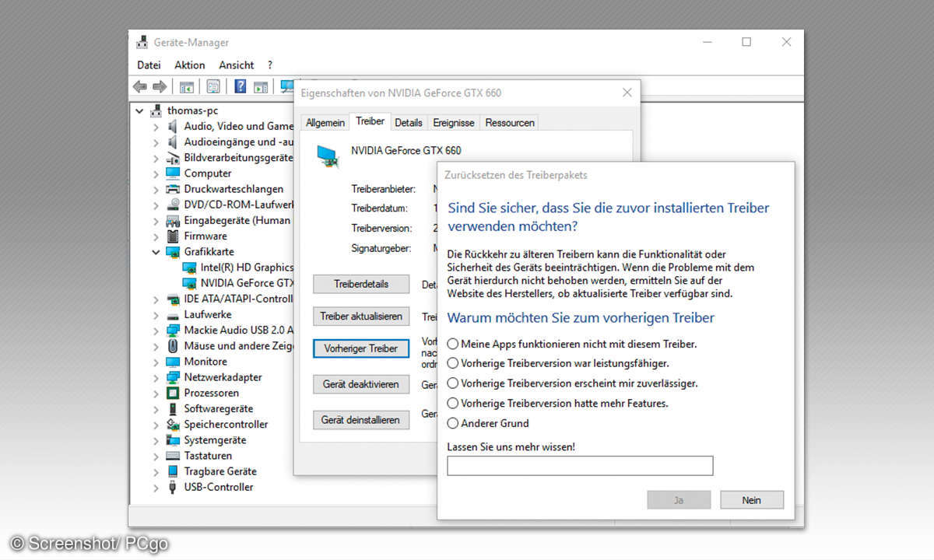This screenshot has width=934, height=560.
Task: Select the 'Anderer Grund' radio button
Action: click(x=453, y=424)
